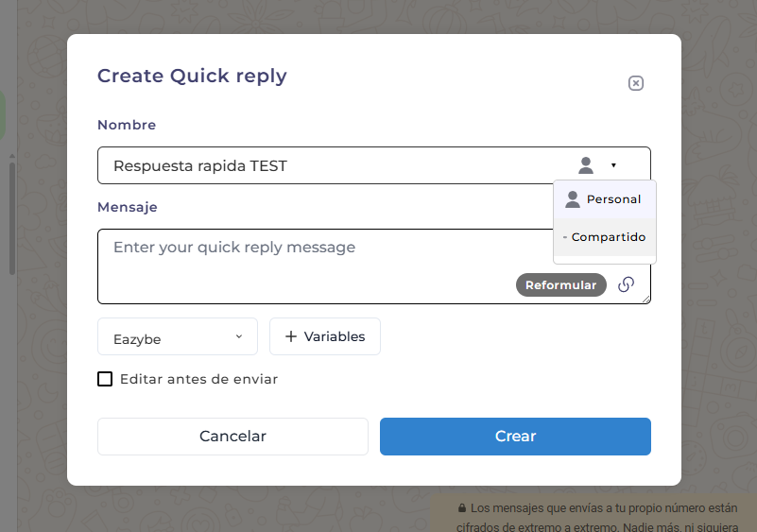Click the Mensaje box resize handle

646,300
